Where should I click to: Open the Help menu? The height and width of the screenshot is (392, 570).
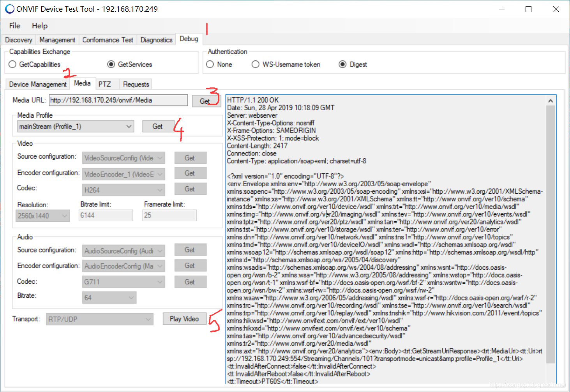(40, 26)
